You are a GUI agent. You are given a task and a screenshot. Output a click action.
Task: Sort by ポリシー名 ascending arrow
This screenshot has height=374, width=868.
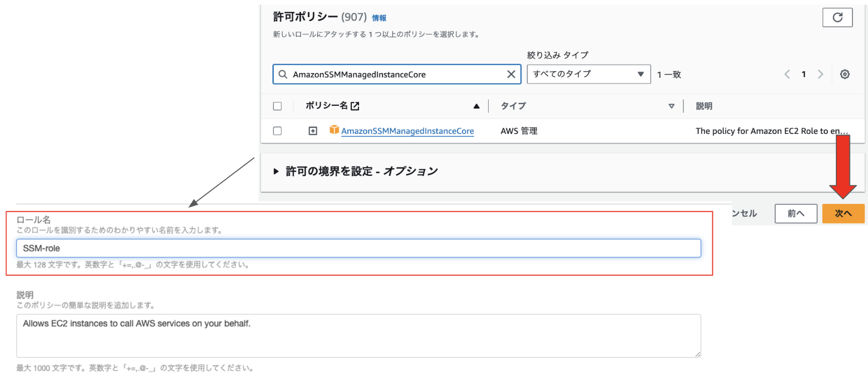476,106
